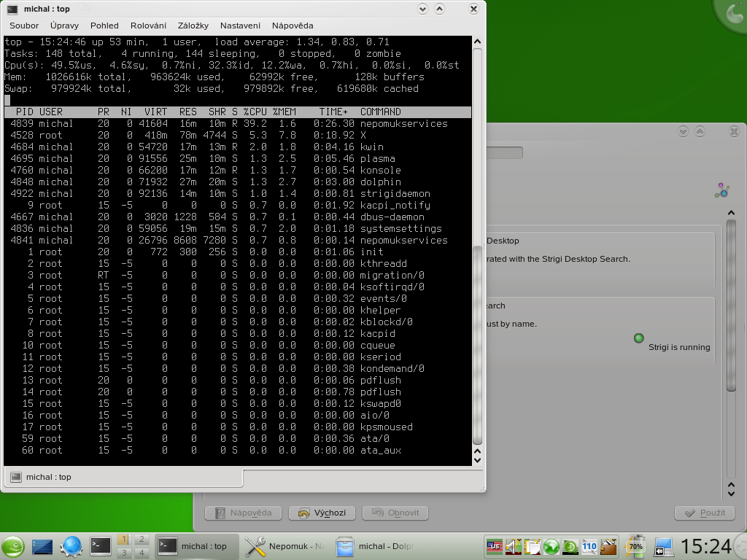Activate the 'michal : top' taskbar entry
The image size is (747, 560).
(x=197, y=546)
